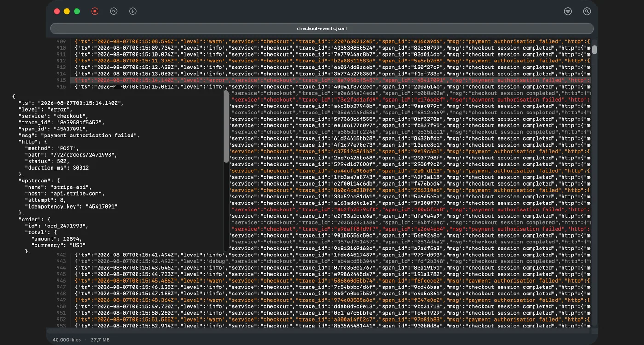644x345 pixels.
Task: Select row with trace_id 901b5556d50c
Action: click(410, 235)
